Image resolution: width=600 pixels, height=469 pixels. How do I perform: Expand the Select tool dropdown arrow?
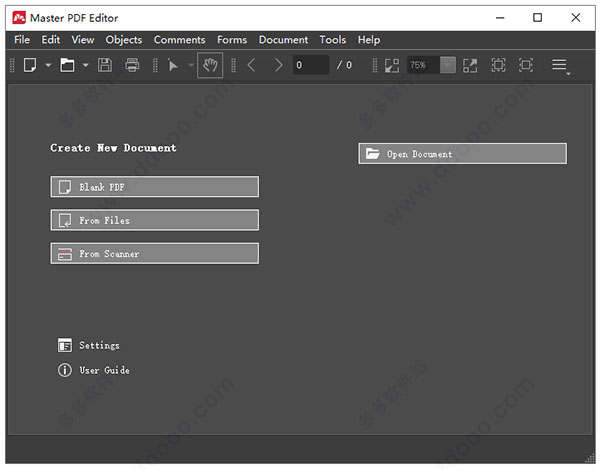click(x=191, y=65)
